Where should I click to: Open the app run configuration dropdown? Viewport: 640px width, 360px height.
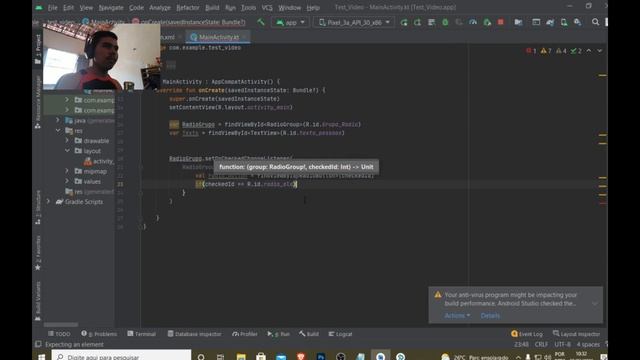290,22
